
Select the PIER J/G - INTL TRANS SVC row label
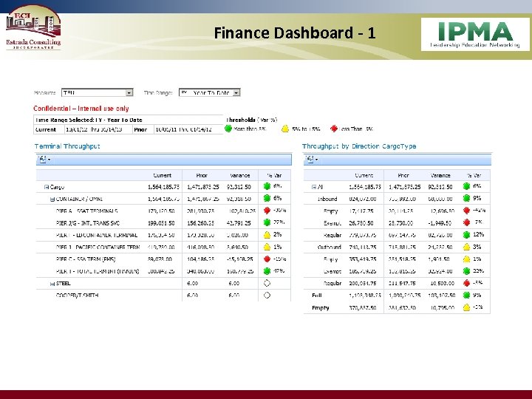coord(88,223)
